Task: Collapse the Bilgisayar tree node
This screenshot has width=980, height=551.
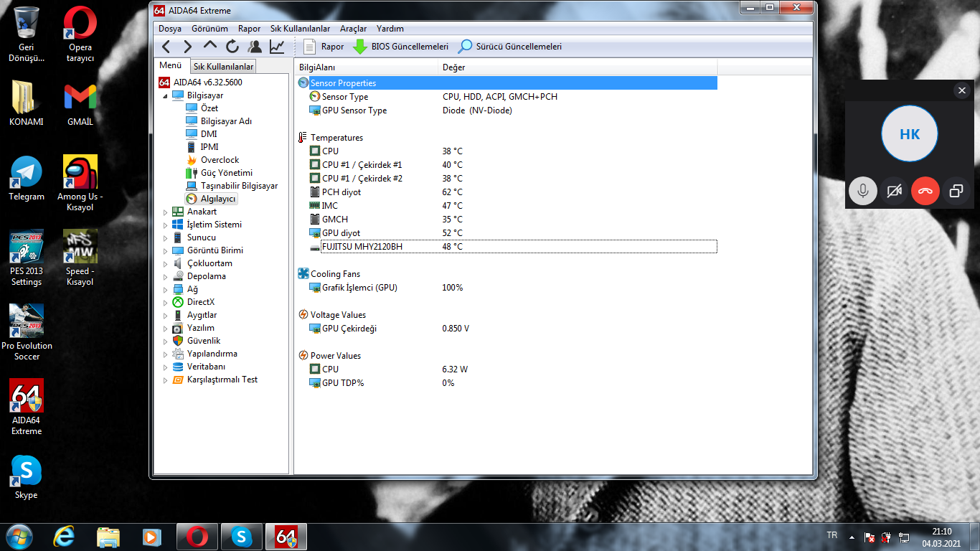Action: 165,95
